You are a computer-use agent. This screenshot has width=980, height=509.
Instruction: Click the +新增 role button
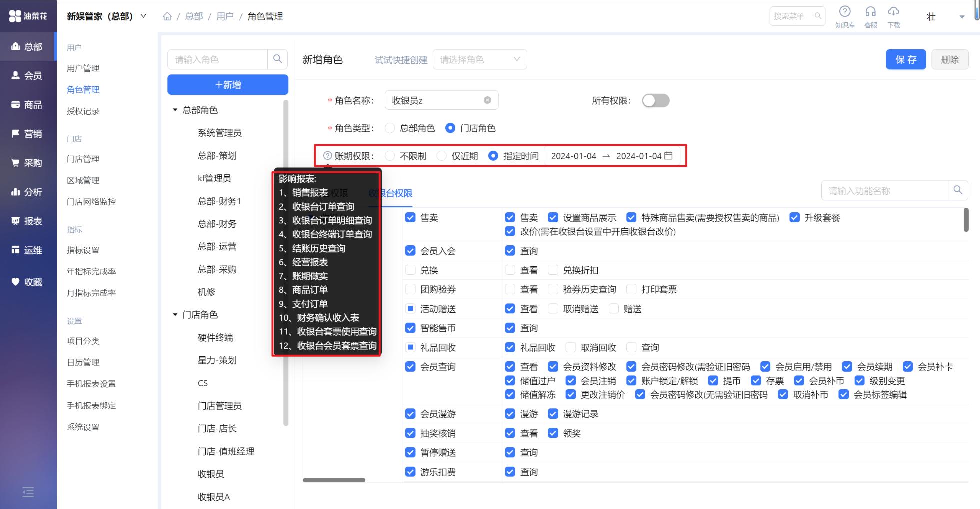pos(228,85)
